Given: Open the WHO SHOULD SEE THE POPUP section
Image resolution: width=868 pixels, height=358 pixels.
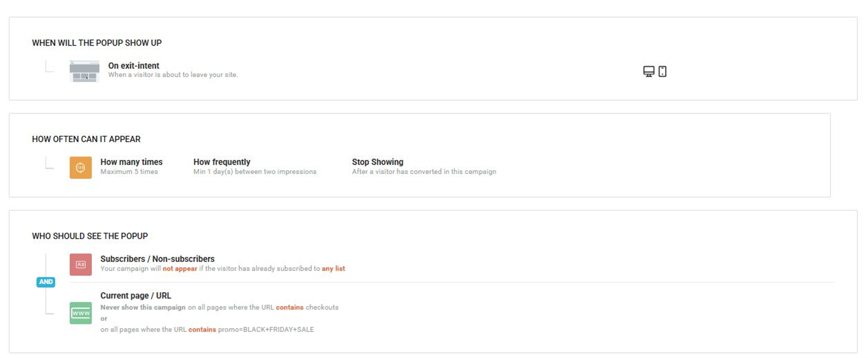Looking at the screenshot, I should [90, 236].
